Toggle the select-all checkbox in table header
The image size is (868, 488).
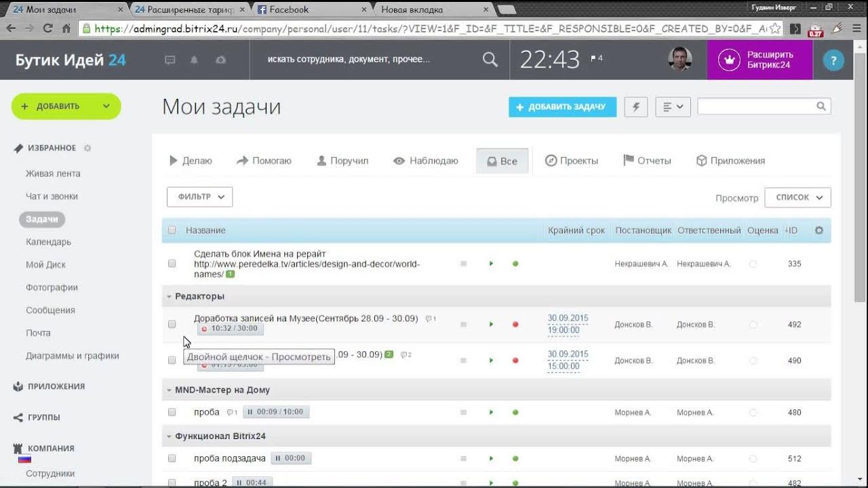coord(172,230)
